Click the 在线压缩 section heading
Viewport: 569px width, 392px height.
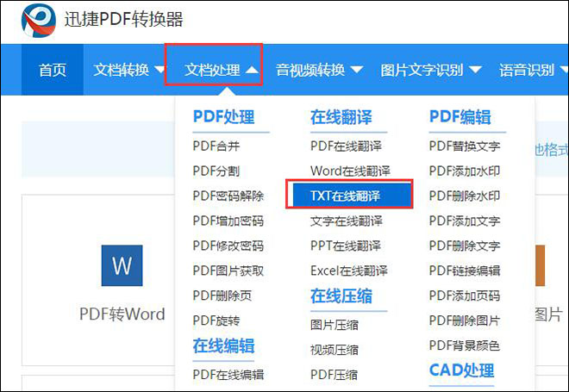click(x=341, y=296)
